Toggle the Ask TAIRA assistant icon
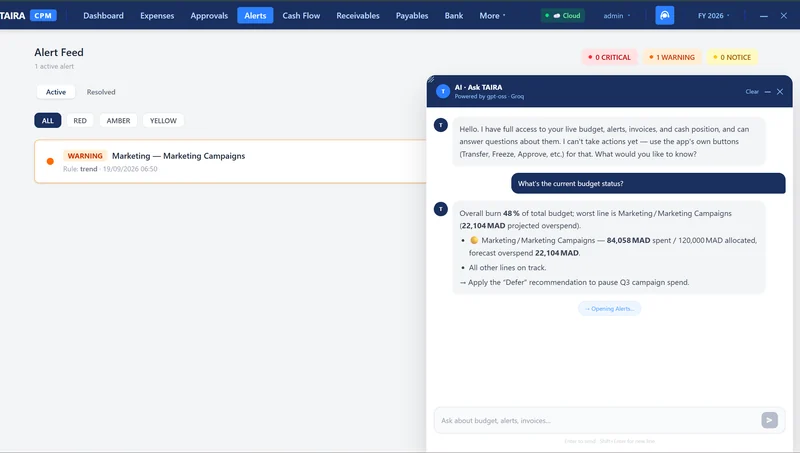The width and height of the screenshot is (800, 453). point(665,15)
